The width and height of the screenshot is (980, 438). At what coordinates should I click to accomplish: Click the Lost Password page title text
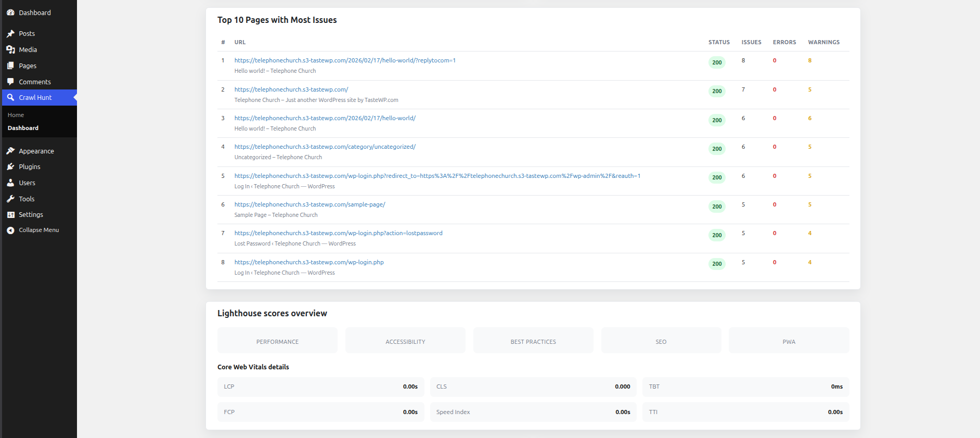click(295, 243)
